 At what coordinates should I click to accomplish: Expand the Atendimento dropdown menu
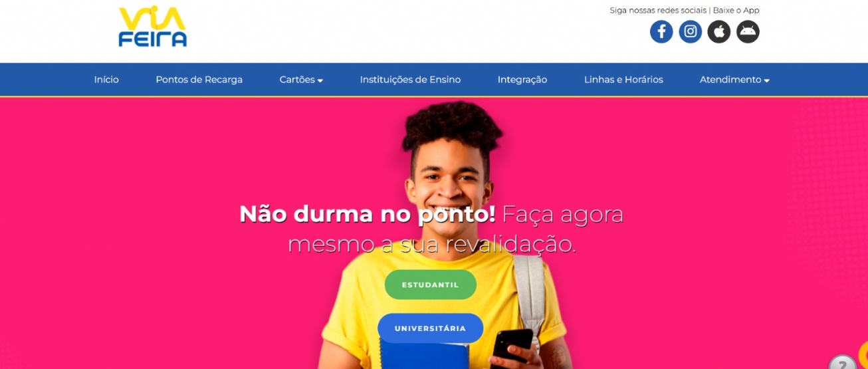click(x=734, y=80)
